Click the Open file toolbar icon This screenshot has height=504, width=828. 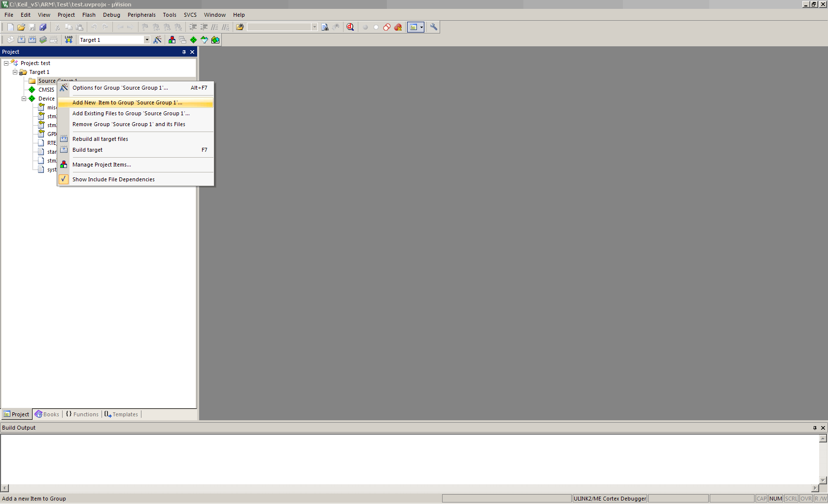21,27
